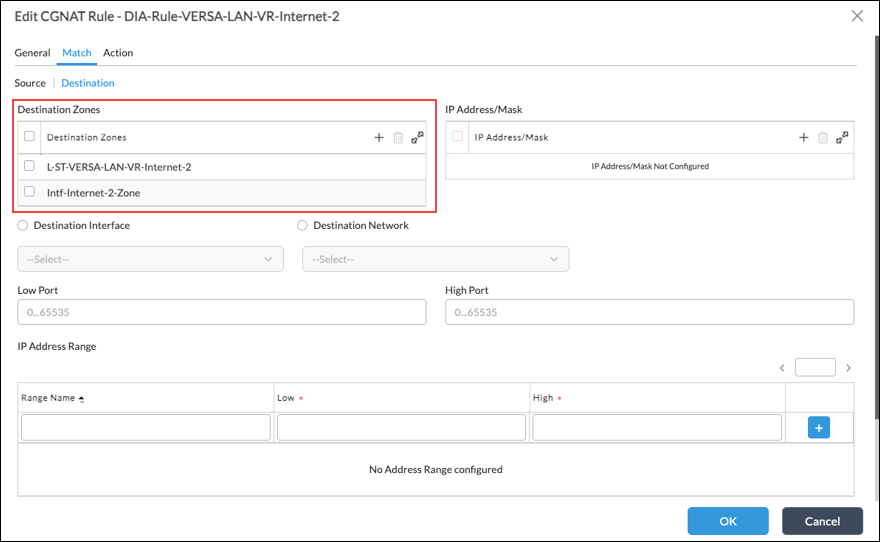Click into the Low Port input field
The height and width of the screenshot is (542, 880).
[x=222, y=312]
